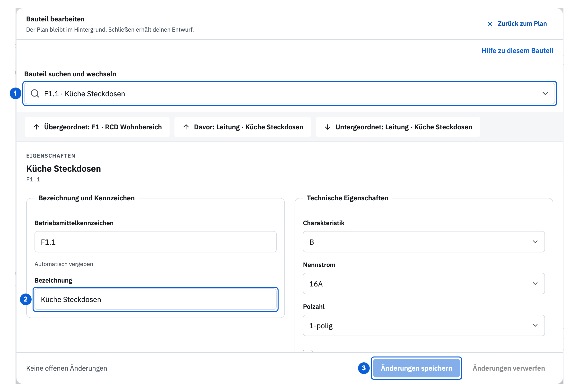Open Hilfe zu diesem Bauteil link

517,51
